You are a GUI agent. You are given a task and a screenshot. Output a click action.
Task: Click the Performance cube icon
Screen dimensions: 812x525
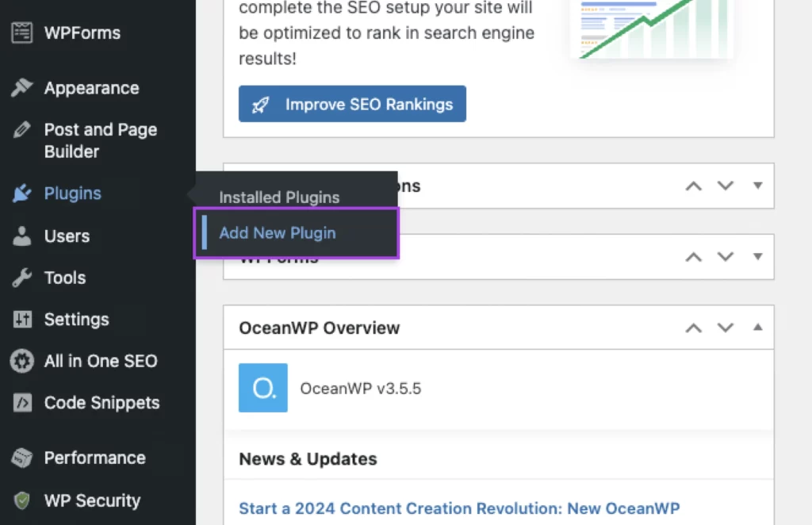pyautogui.click(x=21, y=458)
